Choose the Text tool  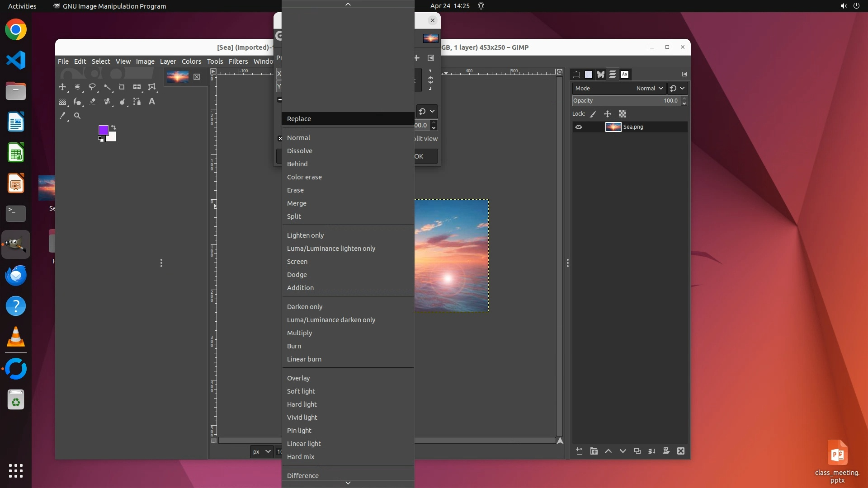tap(152, 102)
